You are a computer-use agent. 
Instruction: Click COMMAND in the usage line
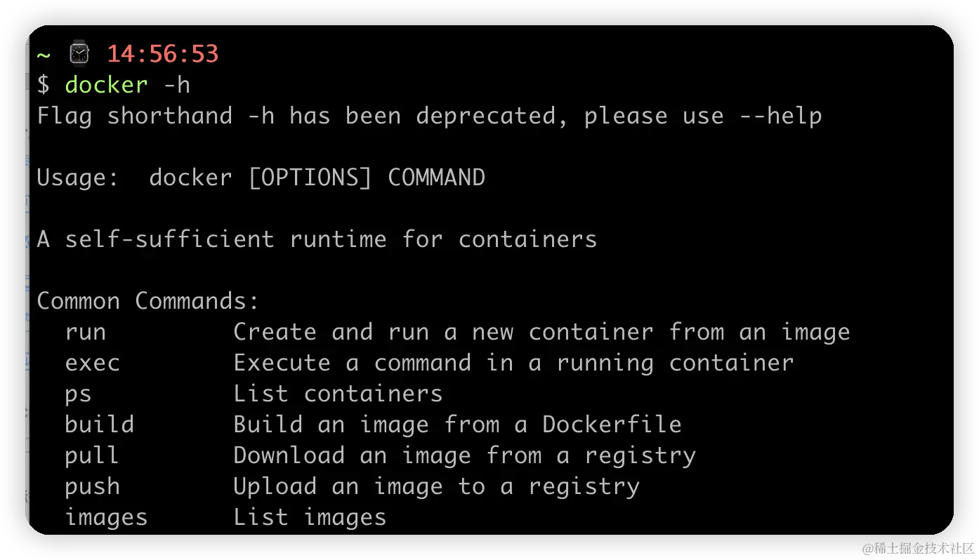tap(436, 178)
